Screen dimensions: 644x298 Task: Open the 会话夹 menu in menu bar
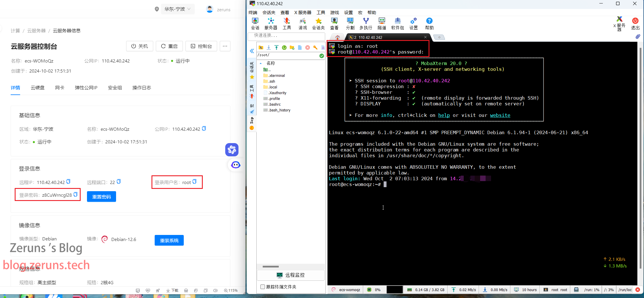pos(269,12)
